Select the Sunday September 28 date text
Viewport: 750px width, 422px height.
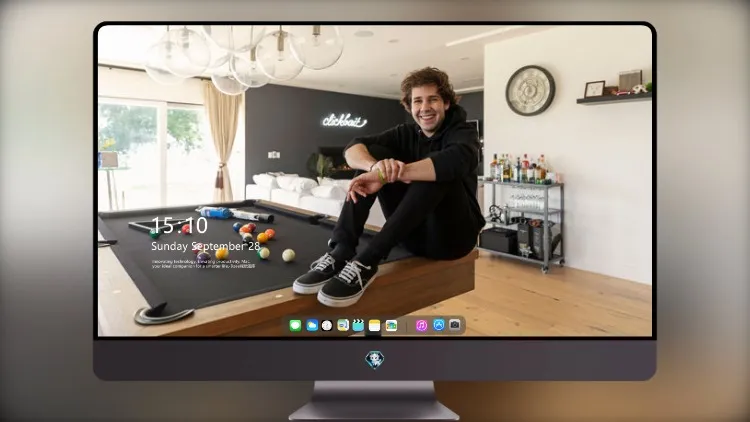click(x=206, y=246)
